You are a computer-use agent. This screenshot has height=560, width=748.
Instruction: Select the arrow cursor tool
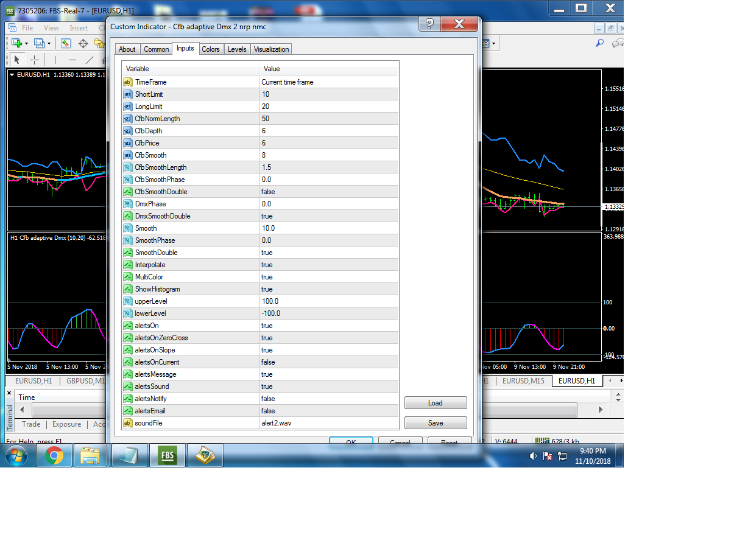tap(17, 60)
